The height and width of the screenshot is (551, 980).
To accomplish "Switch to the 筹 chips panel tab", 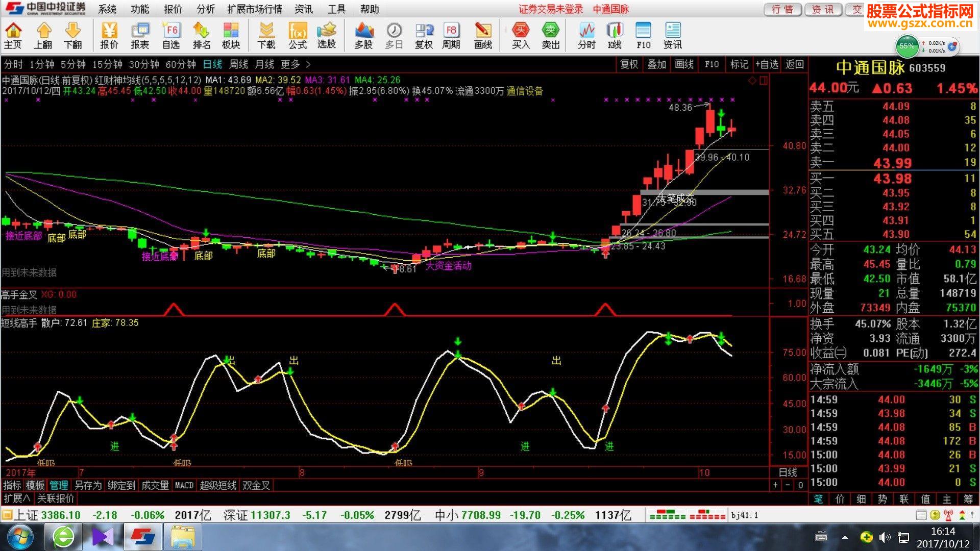I will point(968,499).
